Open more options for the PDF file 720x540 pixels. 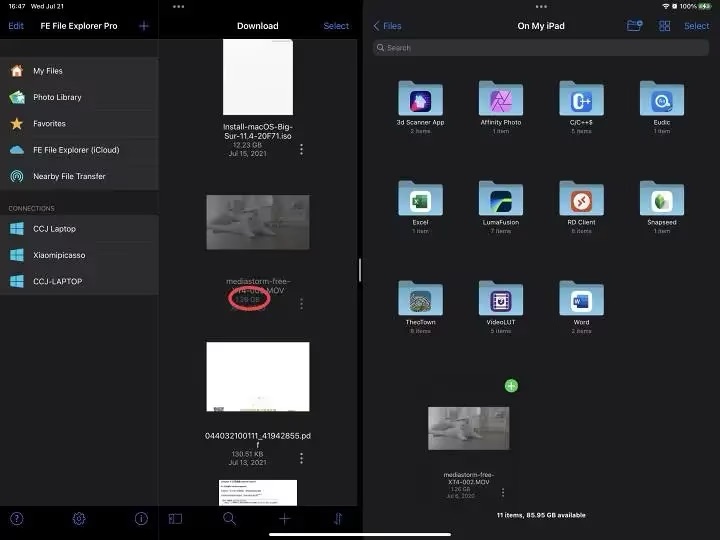301,458
